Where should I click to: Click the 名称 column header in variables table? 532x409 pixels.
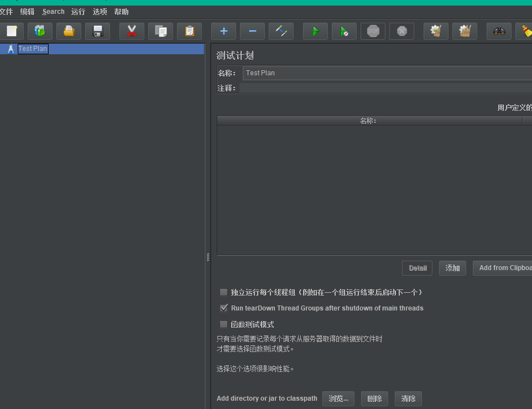[369, 121]
